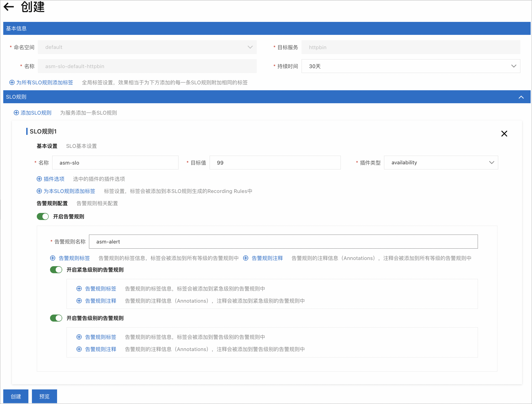This screenshot has width=532, height=404.
Task: Click plus icon for 为本SLO规则添加标签
Action: (x=39, y=191)
